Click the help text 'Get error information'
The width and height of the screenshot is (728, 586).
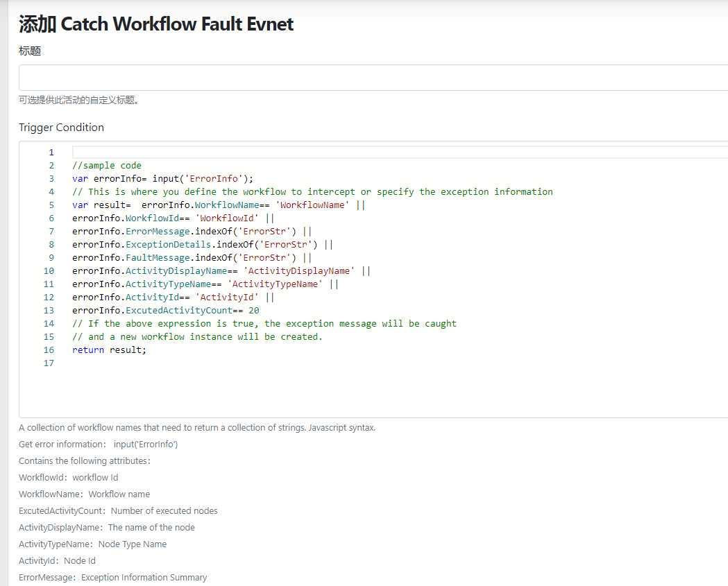coord(99,445)
